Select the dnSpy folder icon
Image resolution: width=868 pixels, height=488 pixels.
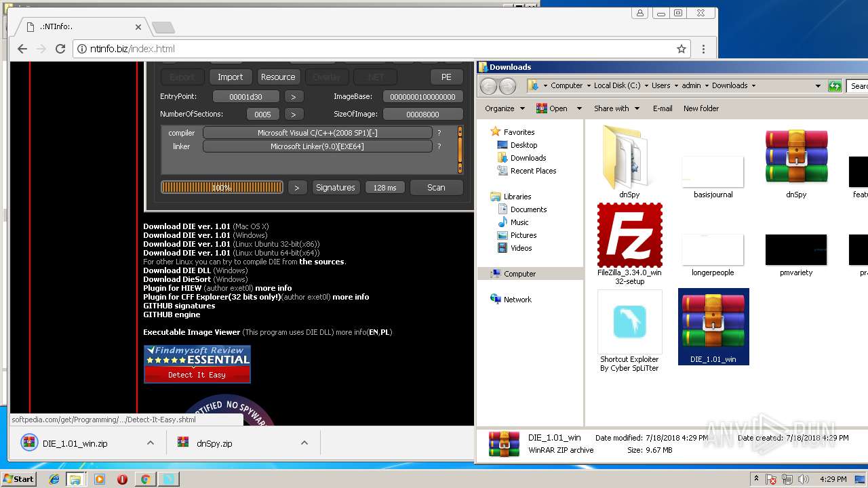point(629,163)
